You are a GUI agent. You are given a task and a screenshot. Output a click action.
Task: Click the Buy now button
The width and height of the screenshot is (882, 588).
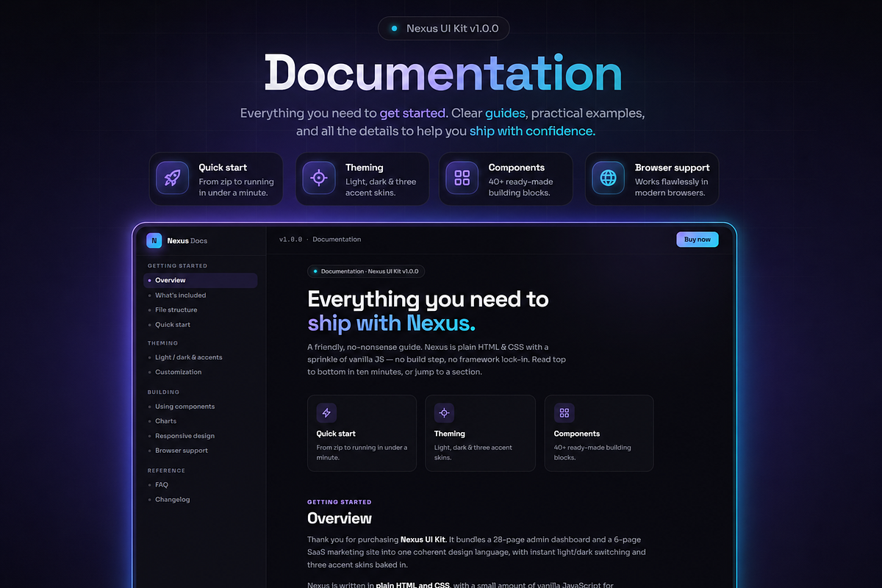pos(698,240)
